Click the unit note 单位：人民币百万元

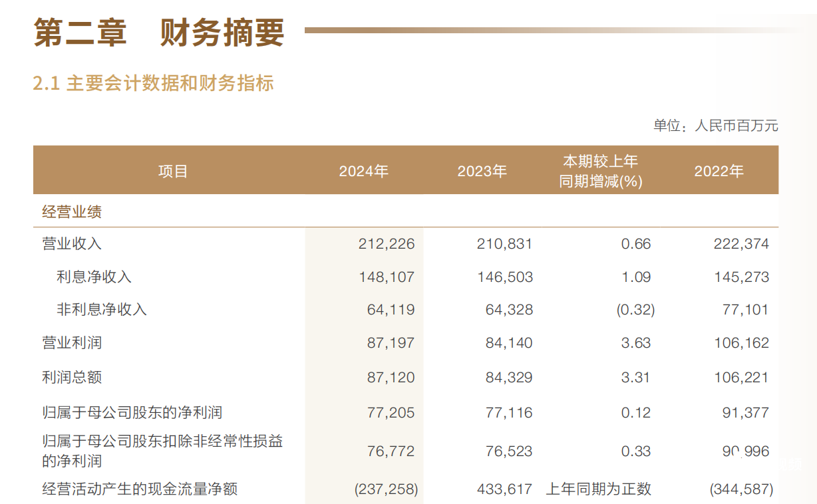click(x=717, y=125)
